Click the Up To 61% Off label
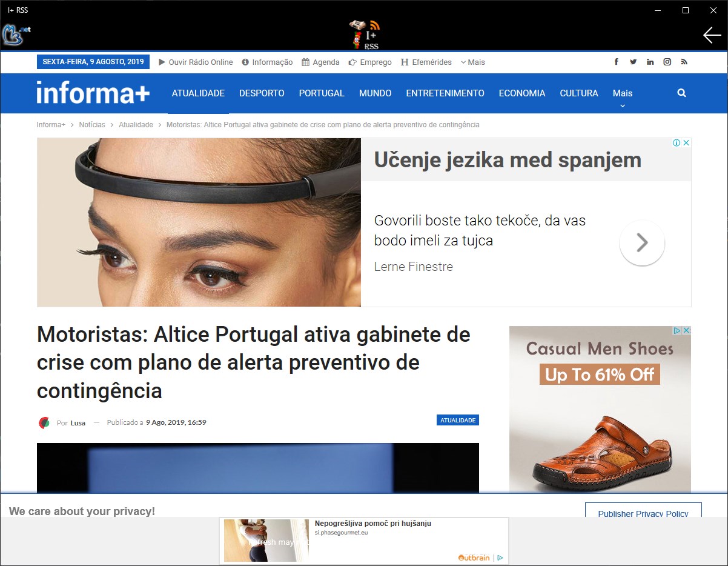The height and width of the screenshot is (566, 728). (x=600, y=375)
